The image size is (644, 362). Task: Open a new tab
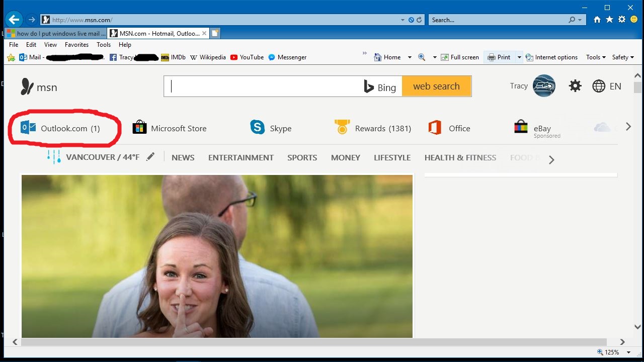215,34
